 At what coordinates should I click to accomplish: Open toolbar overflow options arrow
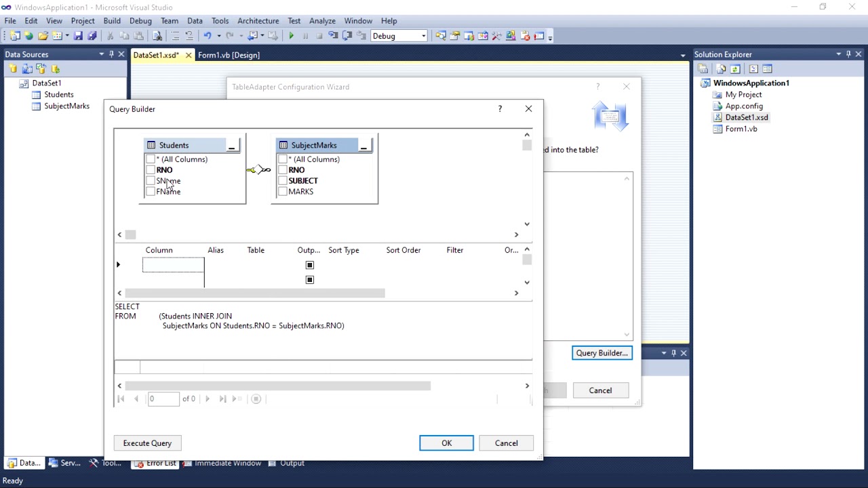click(550, 37)
